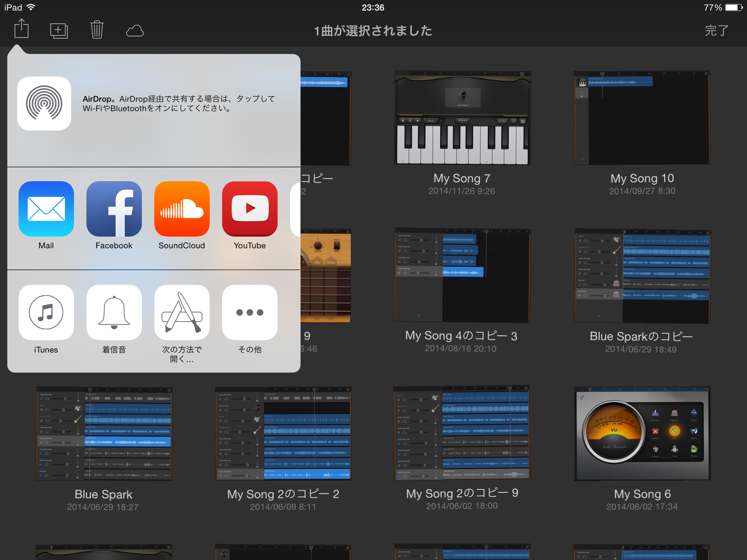Select My Song 2のコピー 2 thumbnail
The width and height of the screenshot is (747, 560).
click(283, 434)
